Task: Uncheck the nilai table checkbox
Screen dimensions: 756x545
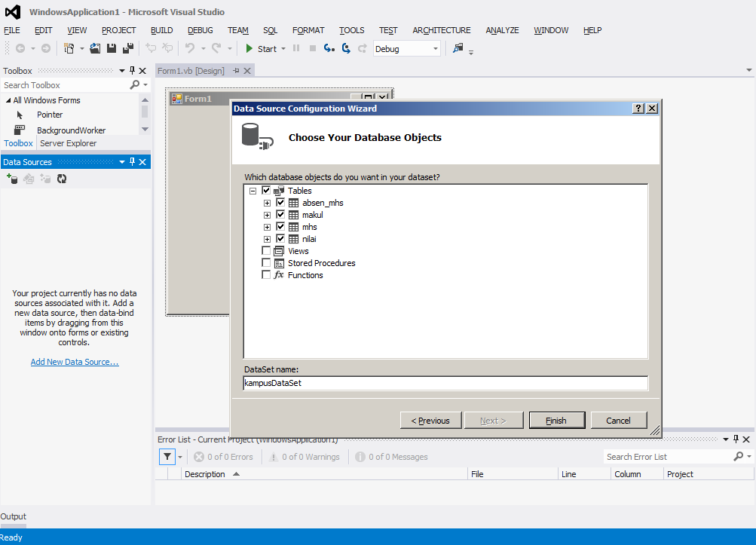Action: (280, 239)
